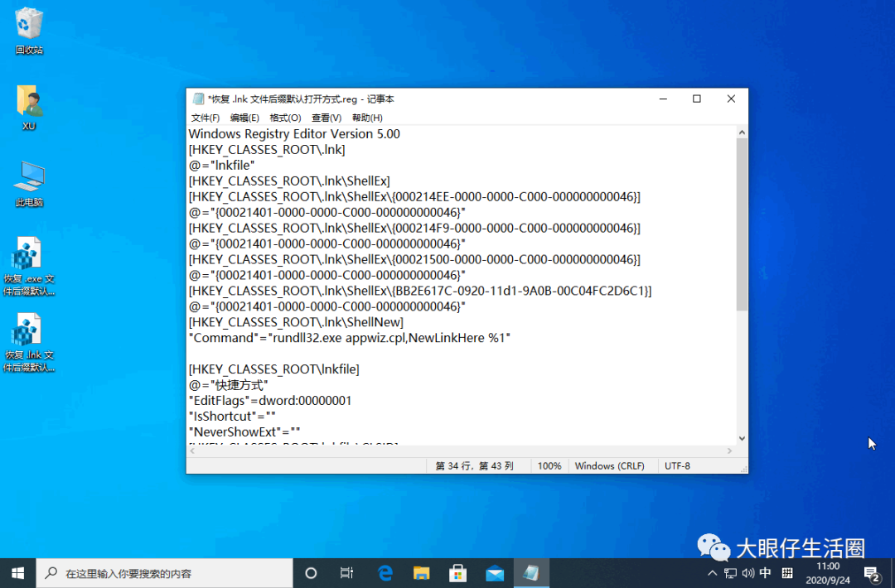This screenshot has width=895, height=588.
Task: Select the 恢复 .exe registry file icon
Action: (28, 266)
